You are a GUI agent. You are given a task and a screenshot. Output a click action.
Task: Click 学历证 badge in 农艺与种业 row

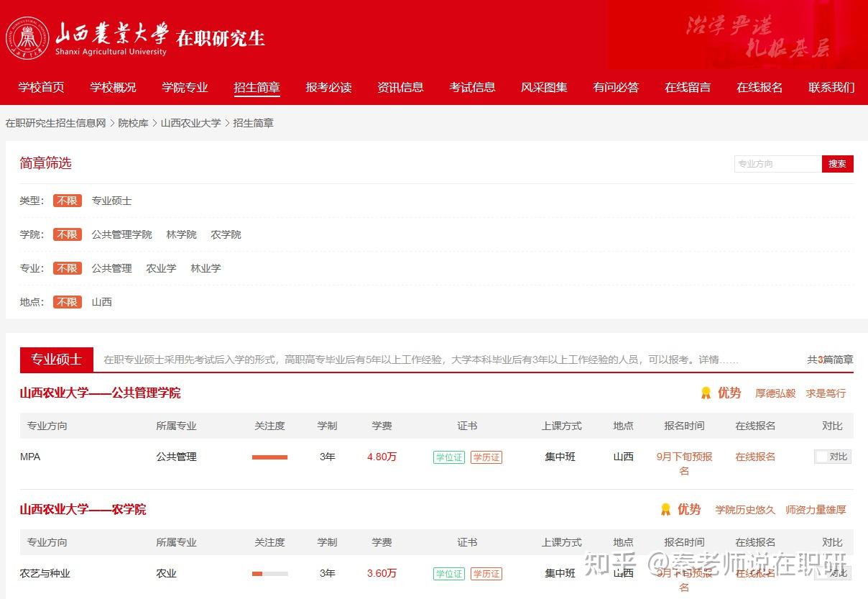[486, 574]
